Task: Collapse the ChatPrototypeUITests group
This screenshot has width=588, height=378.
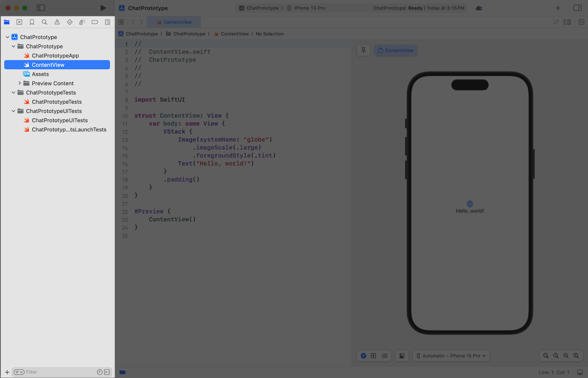Action: [x=14, y=111]
